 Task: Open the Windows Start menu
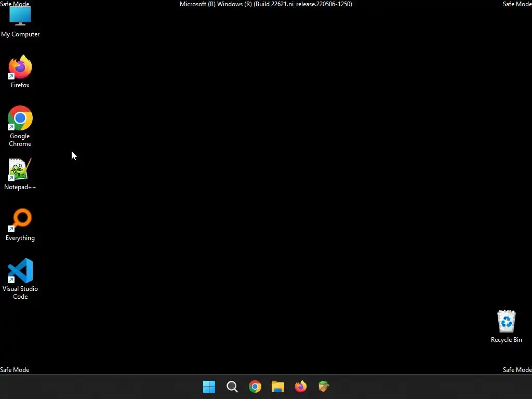209,387
